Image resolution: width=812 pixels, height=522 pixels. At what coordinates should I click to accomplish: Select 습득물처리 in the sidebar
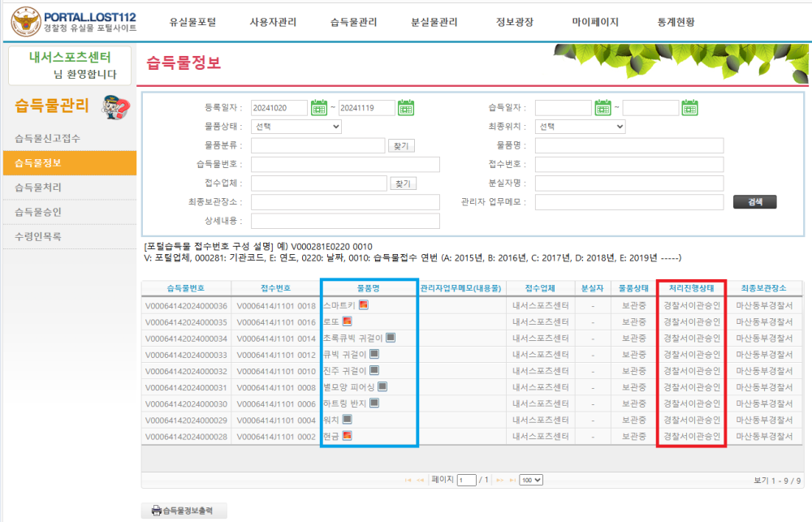pyautogui.click(x=37, y=188)
